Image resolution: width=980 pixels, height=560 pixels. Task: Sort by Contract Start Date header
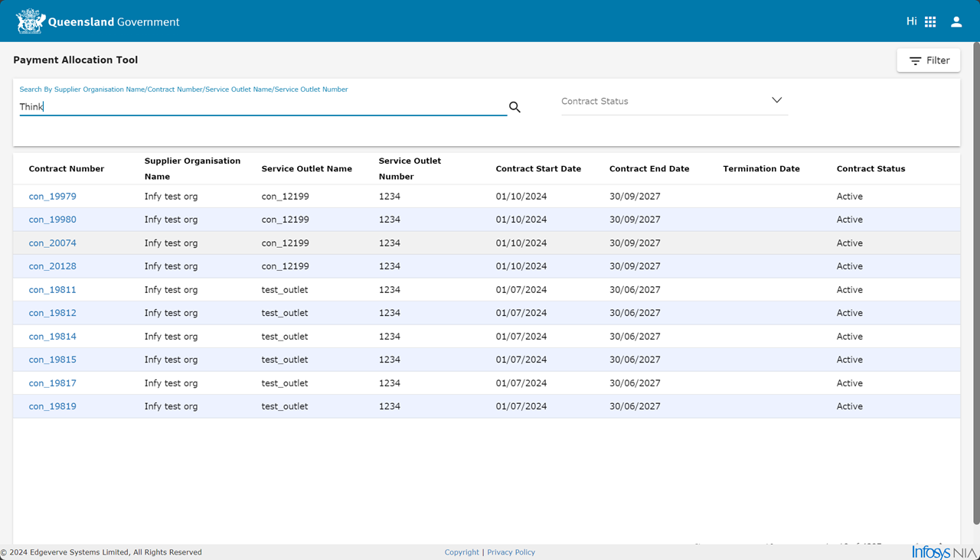(x=538, y=169)
